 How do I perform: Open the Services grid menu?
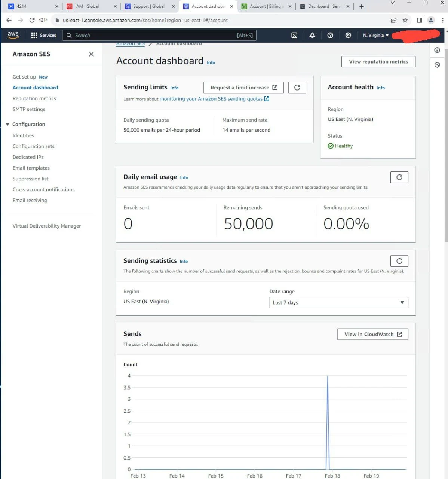tap(43, 35)
